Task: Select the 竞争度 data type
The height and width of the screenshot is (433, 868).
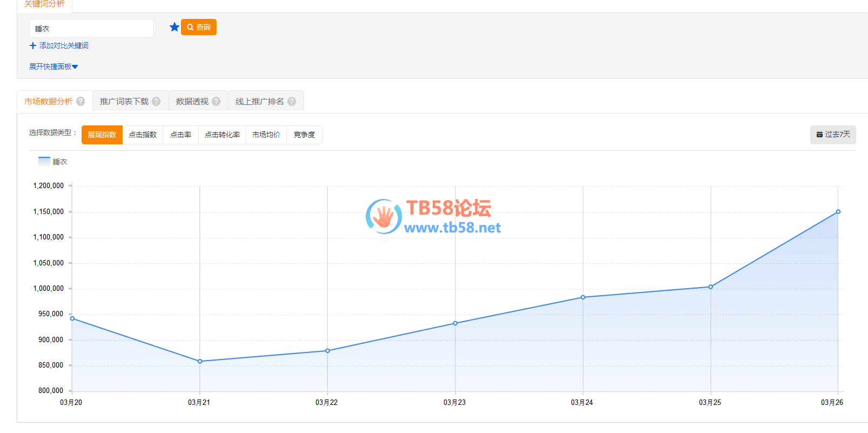Action: [x=304, y=135]
